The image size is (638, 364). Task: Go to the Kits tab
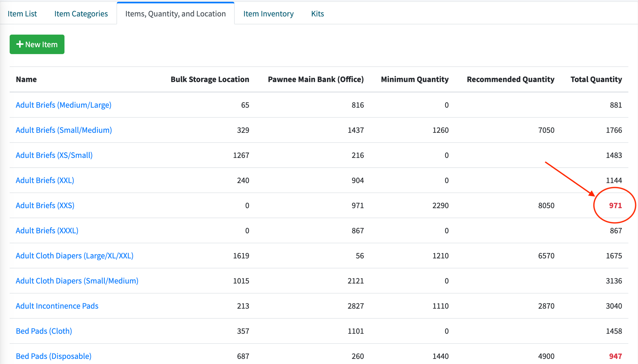point(317,14)
